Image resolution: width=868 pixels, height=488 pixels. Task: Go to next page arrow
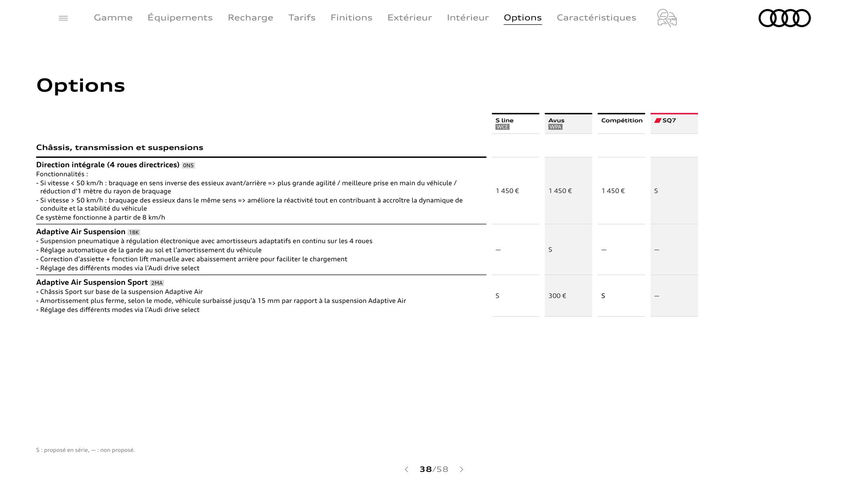(x=461, y=469)
